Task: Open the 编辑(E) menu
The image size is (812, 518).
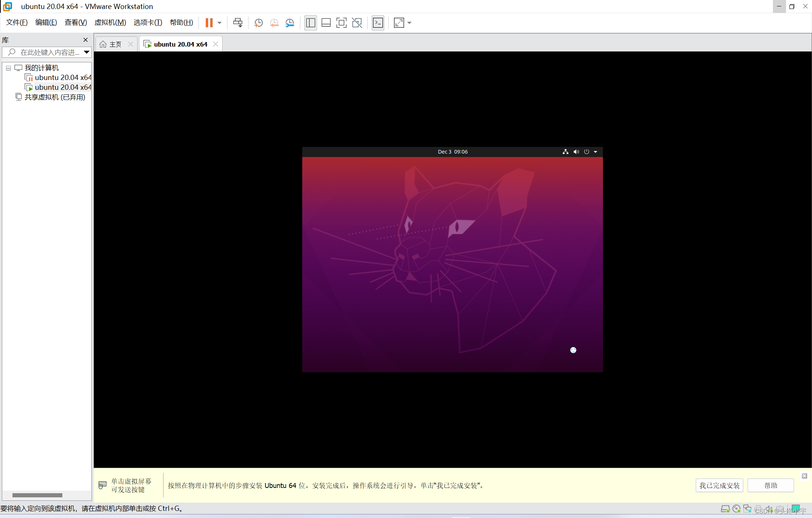Action: point(46,23)
